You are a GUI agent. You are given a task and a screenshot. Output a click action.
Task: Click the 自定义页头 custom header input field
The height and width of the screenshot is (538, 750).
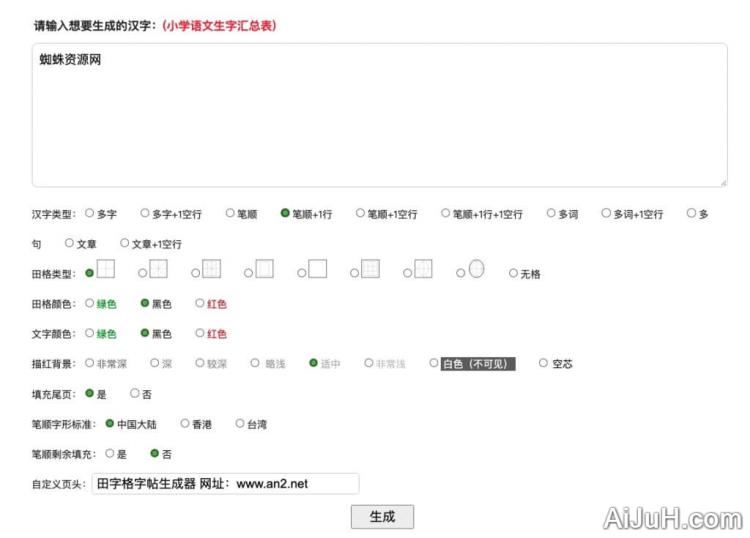[225, 484]
